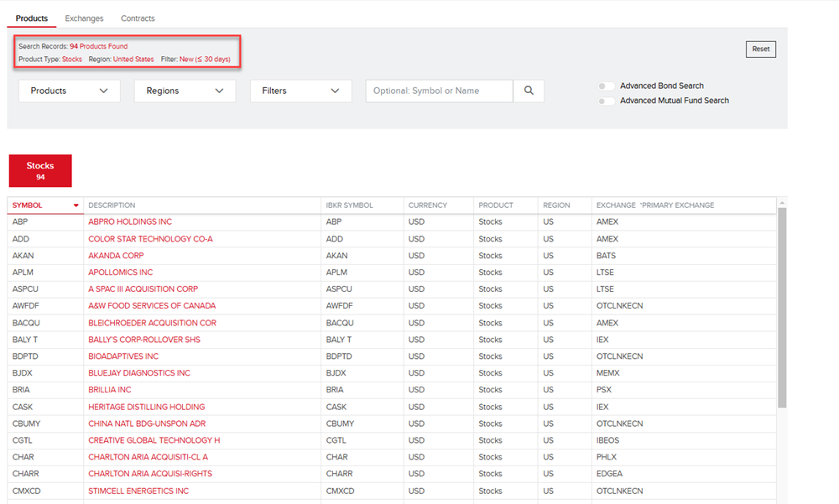Select symbol cell CASK

[23, 408]
